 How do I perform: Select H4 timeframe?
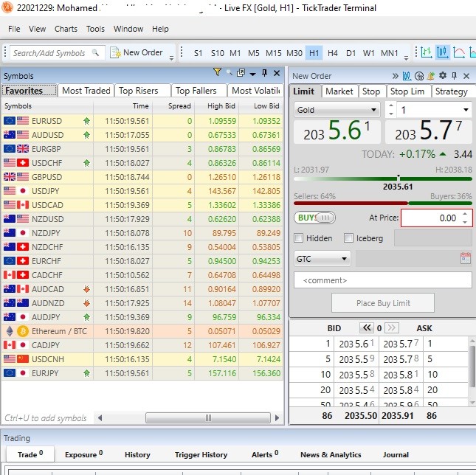click(332, 53)
